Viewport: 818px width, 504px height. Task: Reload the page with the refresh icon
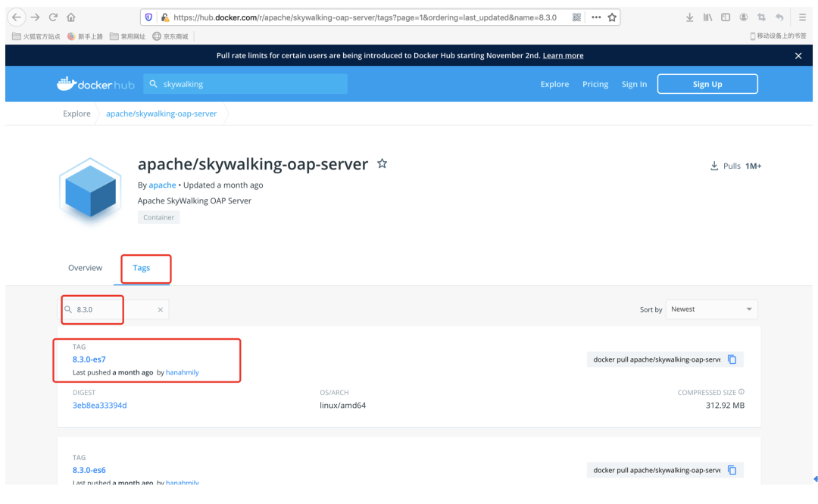[x=53, y=17]
